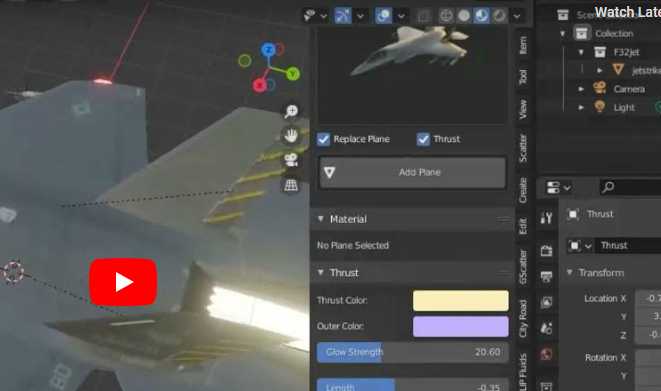
Task: Toggle X-ray mode icon
Action: (x=423, y=16)
